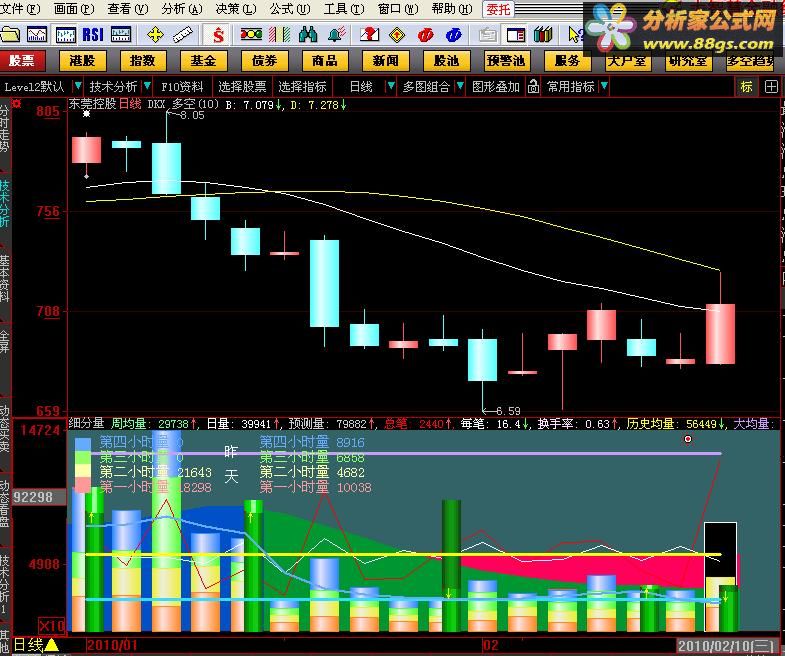
Task: Switch to the 新闻 tab
Action: pos(385,61)
